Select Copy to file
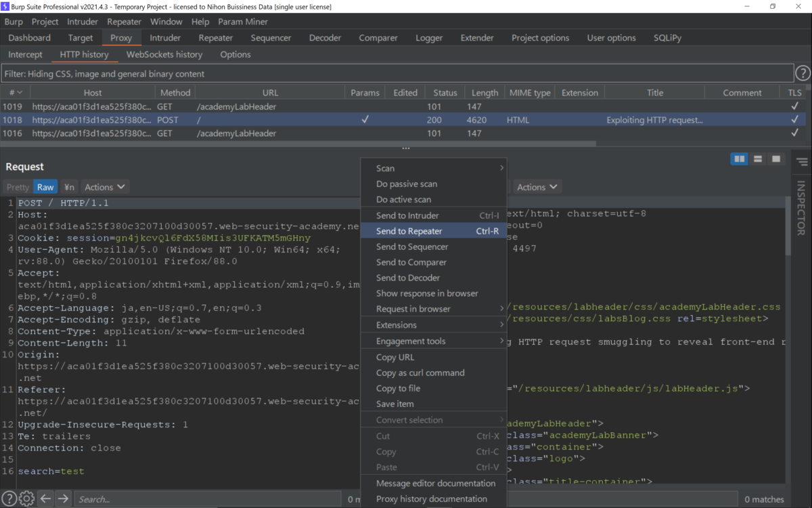The height and width of the screenshot is (508, 812). pyautogui.click(x=434, y=389)
